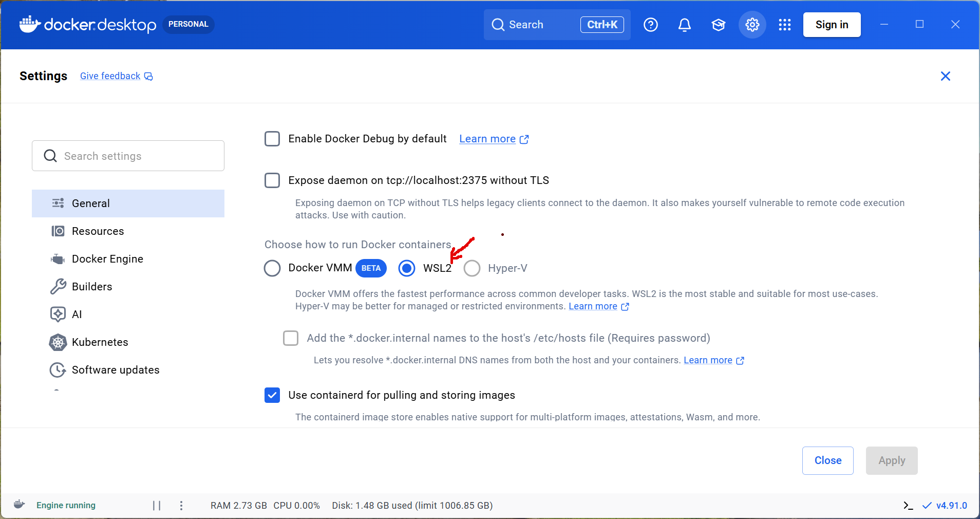Open the Resources settings section
The width and height of the screenshot is (980, 519).
pyautogui.click(x=128, y=231)
